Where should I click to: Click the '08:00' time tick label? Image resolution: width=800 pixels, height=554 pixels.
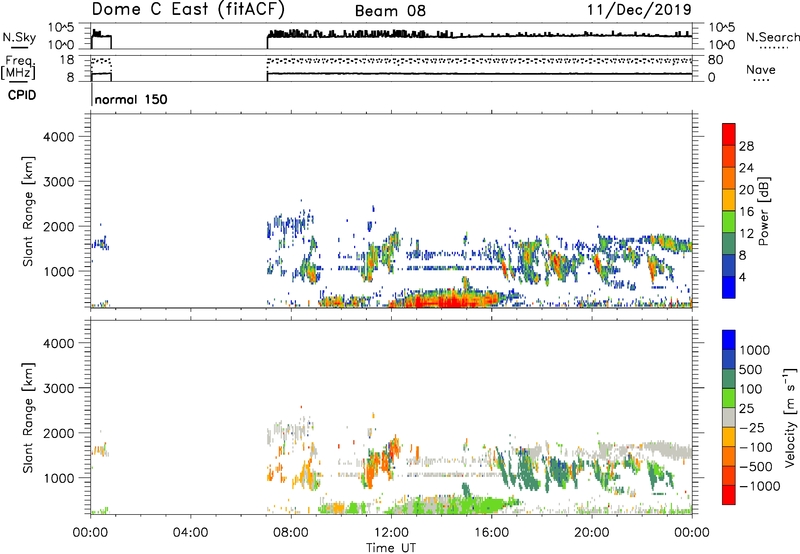[x=291, y=533]
